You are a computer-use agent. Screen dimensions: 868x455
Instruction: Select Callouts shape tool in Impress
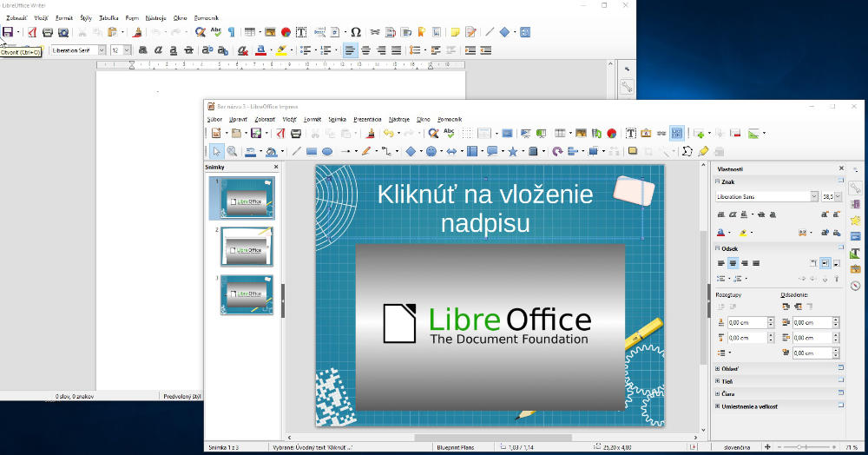pos(491,151)
